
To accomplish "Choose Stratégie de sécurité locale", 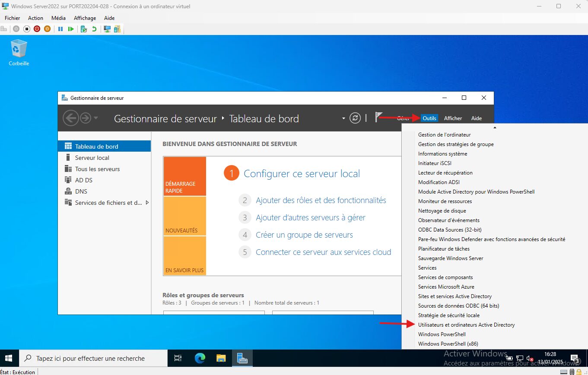I will point(448,315).
